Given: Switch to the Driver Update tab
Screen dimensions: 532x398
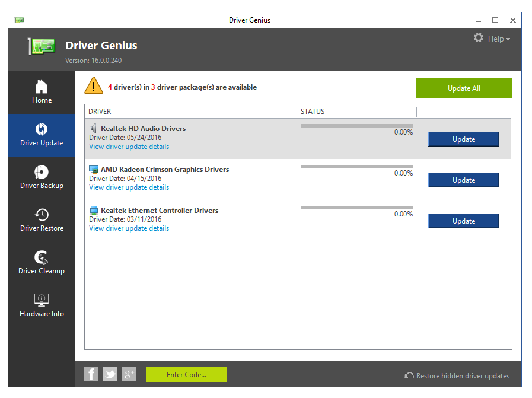Looking at the screenshot, I should point(42,135).
